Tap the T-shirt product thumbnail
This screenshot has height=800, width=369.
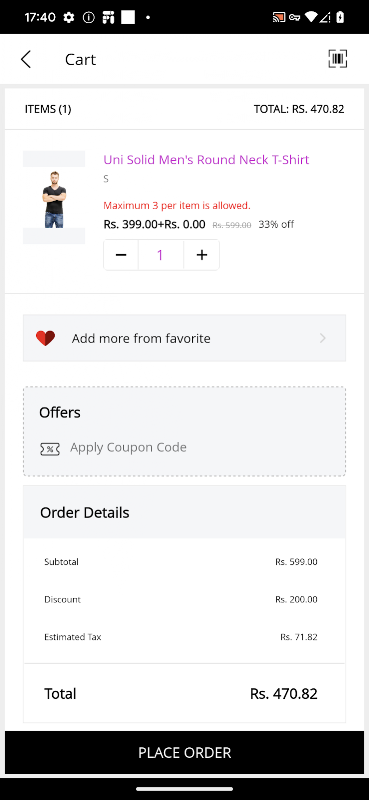pyautogui.click(x=54, y=197)
